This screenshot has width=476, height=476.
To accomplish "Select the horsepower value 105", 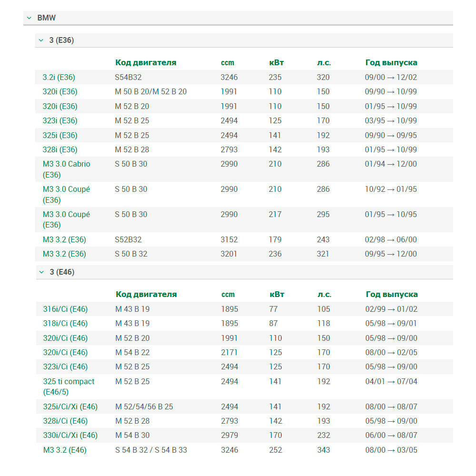I will (324, 309).
